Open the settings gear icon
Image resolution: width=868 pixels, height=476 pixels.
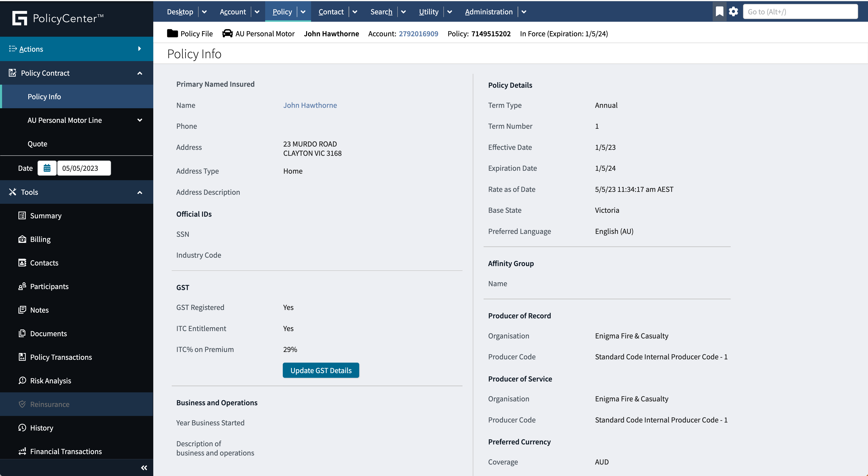(x=733, y=11)
